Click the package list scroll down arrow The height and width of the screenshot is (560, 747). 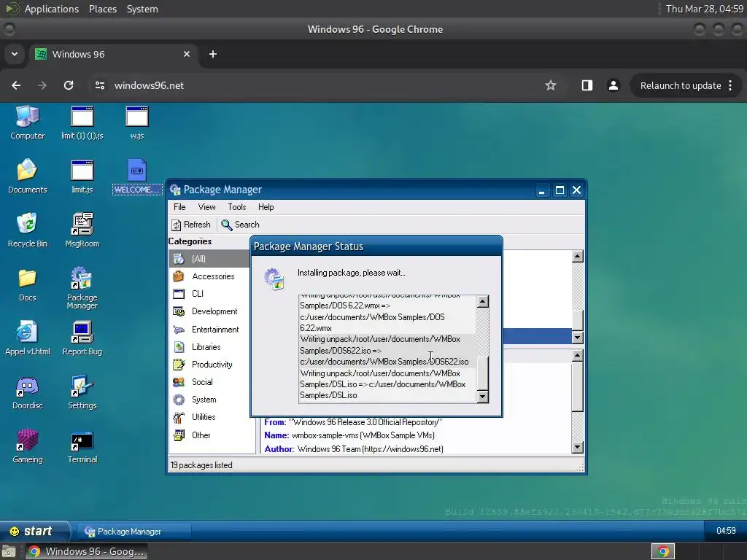point(578,338)
